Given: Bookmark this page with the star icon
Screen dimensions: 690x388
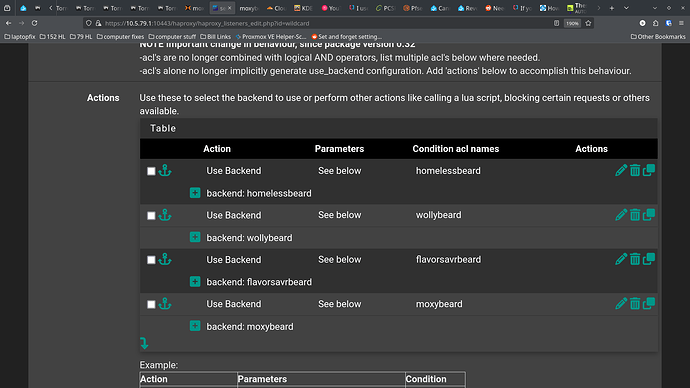Looking at the screenshot, I should tap(588, 23).
